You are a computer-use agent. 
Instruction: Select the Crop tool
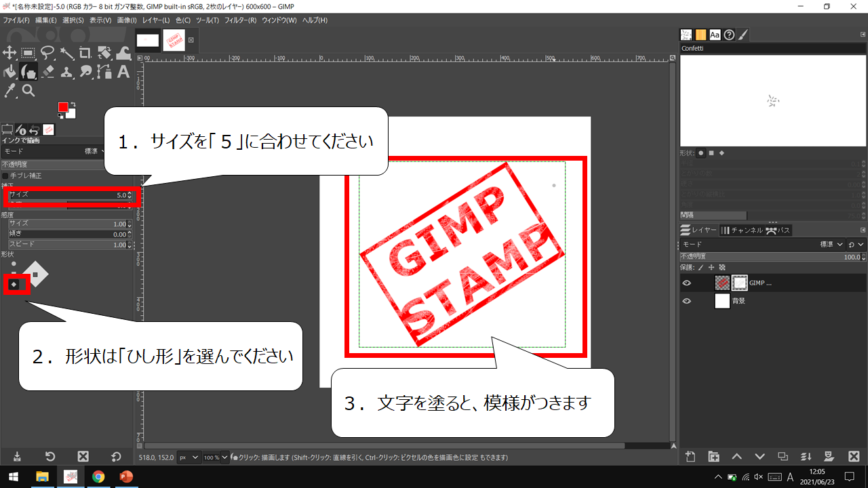(85, 53)
